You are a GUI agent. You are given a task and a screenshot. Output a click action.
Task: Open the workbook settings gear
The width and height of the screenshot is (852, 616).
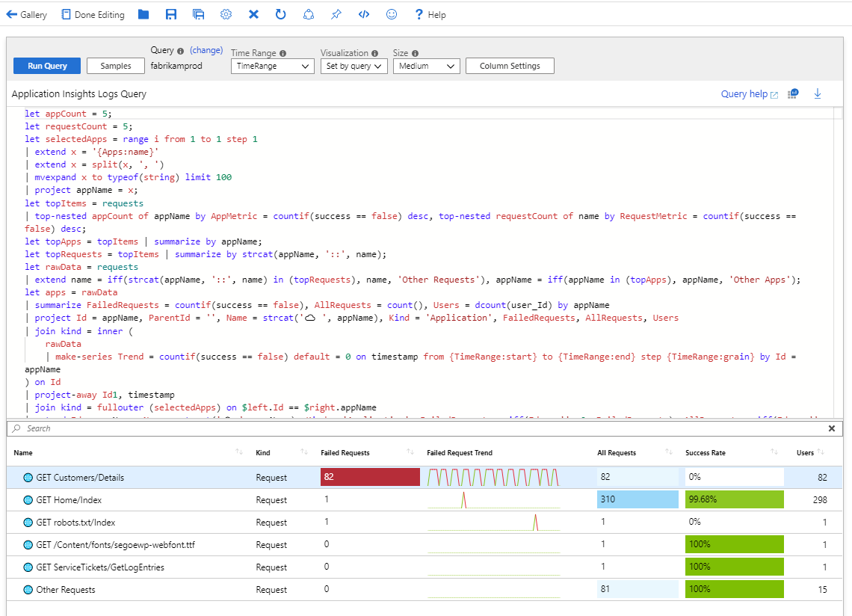[226, 14]
